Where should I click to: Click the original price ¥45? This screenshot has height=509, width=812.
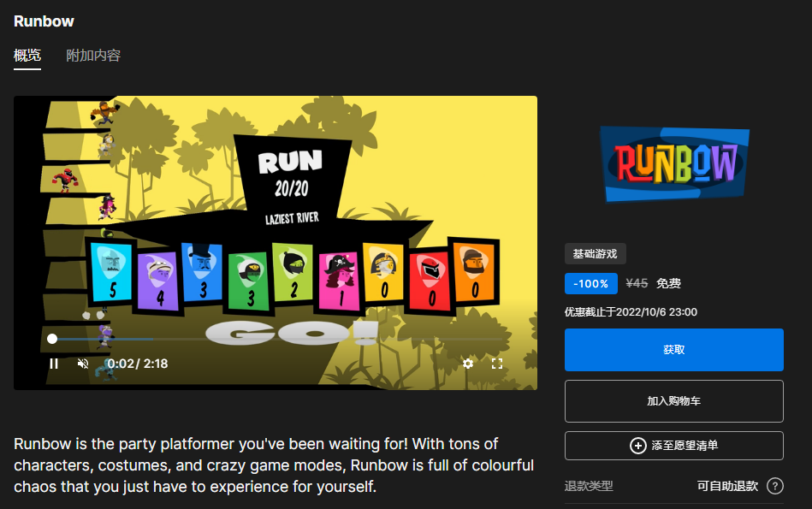637,283
